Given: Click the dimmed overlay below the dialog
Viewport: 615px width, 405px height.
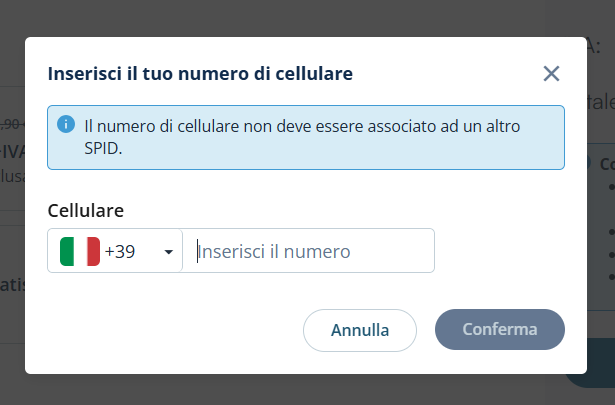Looking at the screenshot, I should point(300,390).
